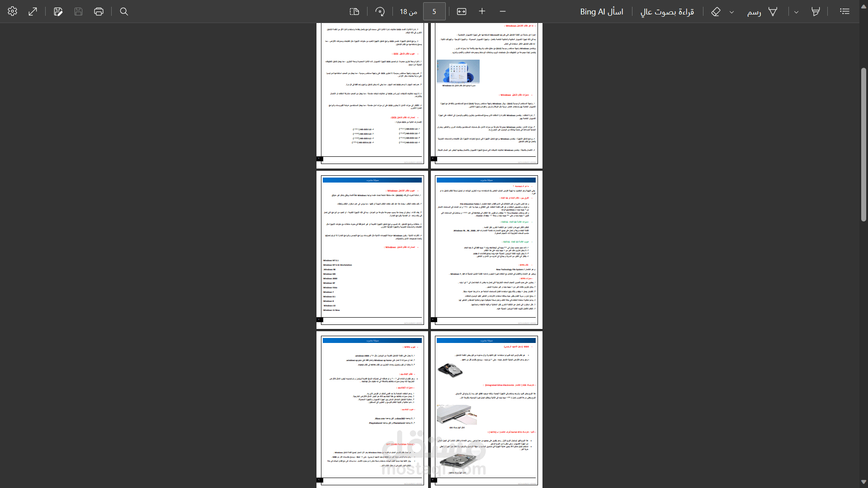Select the Highlight marker tool
This screenshot has width=868, height=488.
pyautogui.click(x=816, y=11)
